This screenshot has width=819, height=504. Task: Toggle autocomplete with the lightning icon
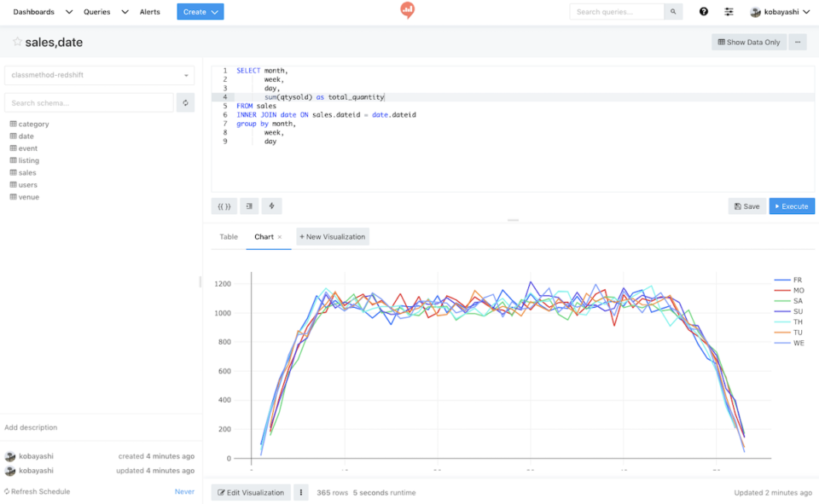pos(272,206)
